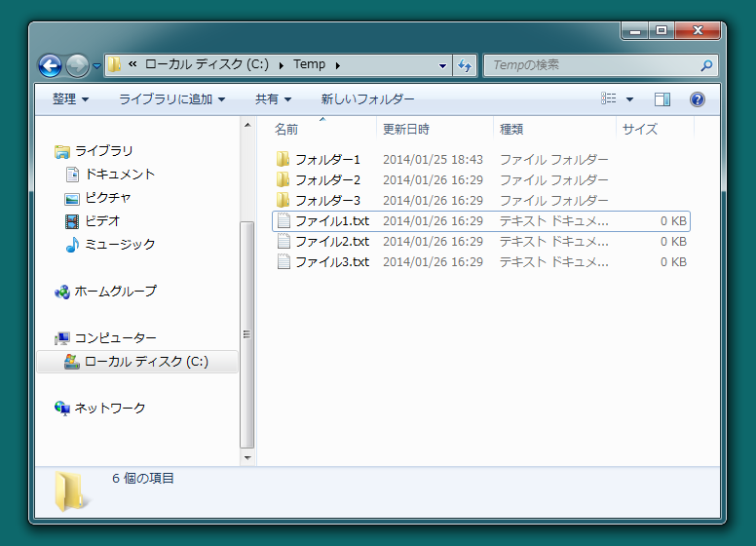The width and height of the screenshot is (756, 546).
Task: Refresh the folder with the refresh icon
Action: tap(465, 65)
